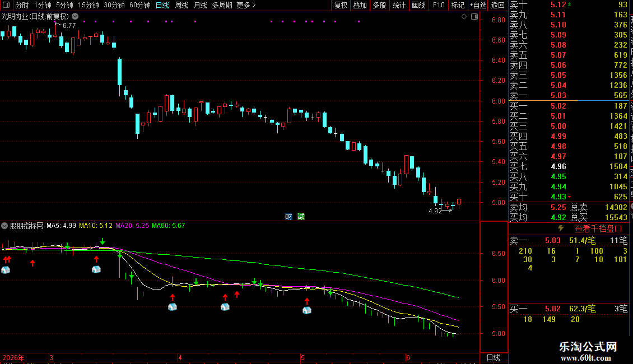Click the lightning bolt icon

(561, 228)
